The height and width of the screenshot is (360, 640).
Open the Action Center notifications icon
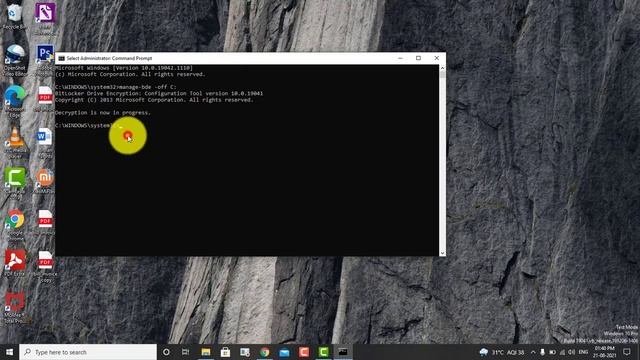click(627, 352)
